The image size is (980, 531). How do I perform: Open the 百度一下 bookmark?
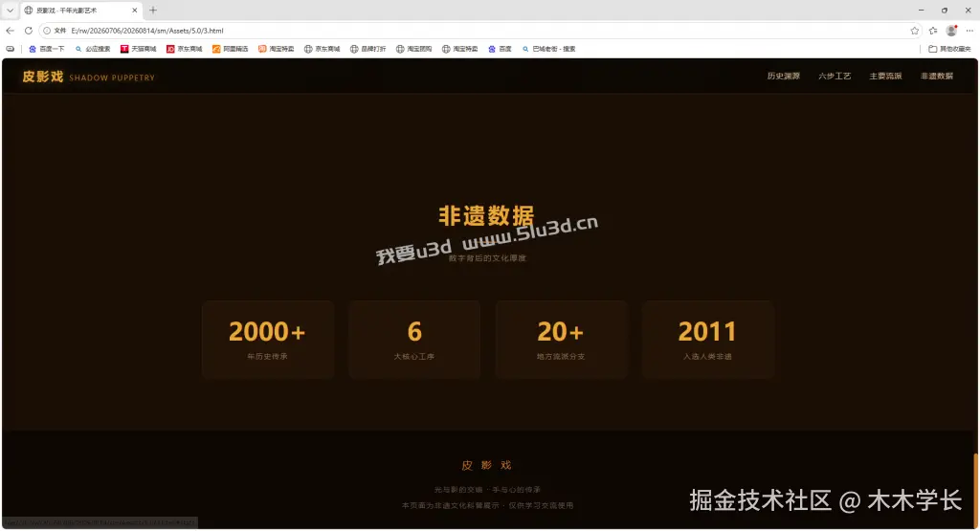pyautogui.click(x=46, y=49)
